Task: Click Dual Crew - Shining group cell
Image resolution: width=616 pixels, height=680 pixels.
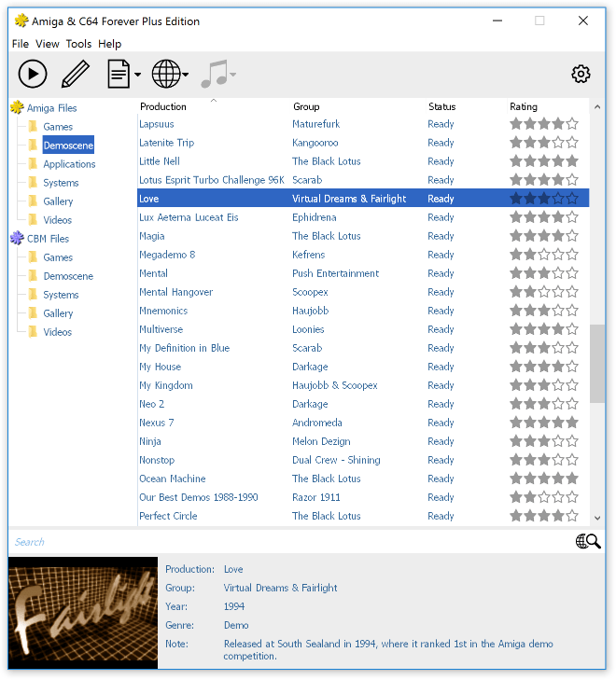Action: click(336, 460)
